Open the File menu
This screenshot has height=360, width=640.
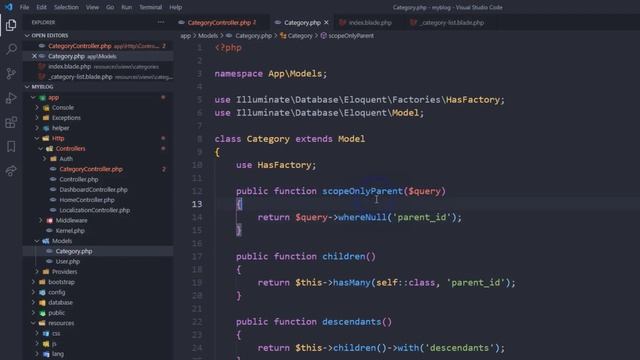point(24,7)
